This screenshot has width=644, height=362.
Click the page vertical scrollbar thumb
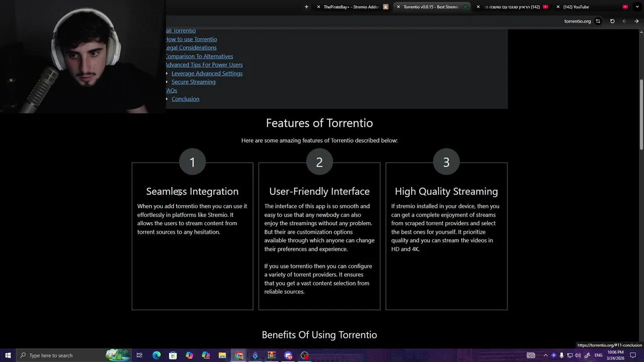[641, 114]
